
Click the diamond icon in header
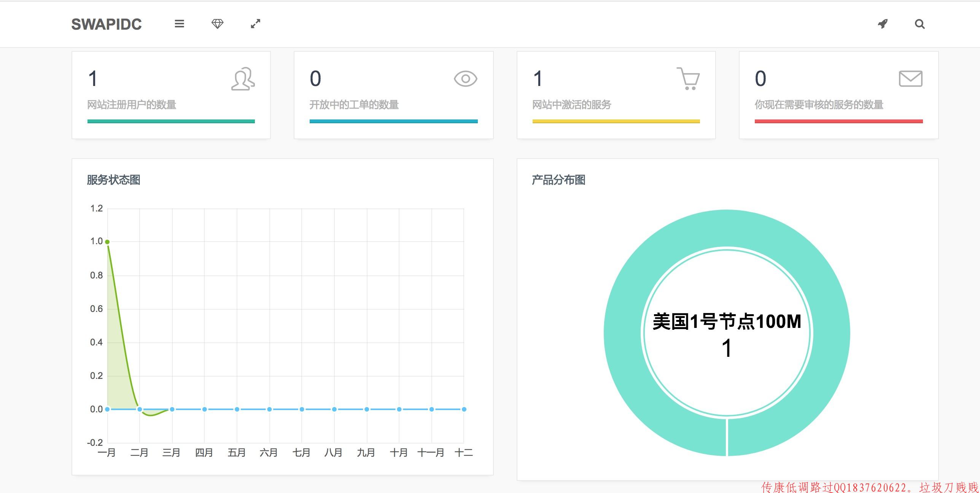(217, 24)
